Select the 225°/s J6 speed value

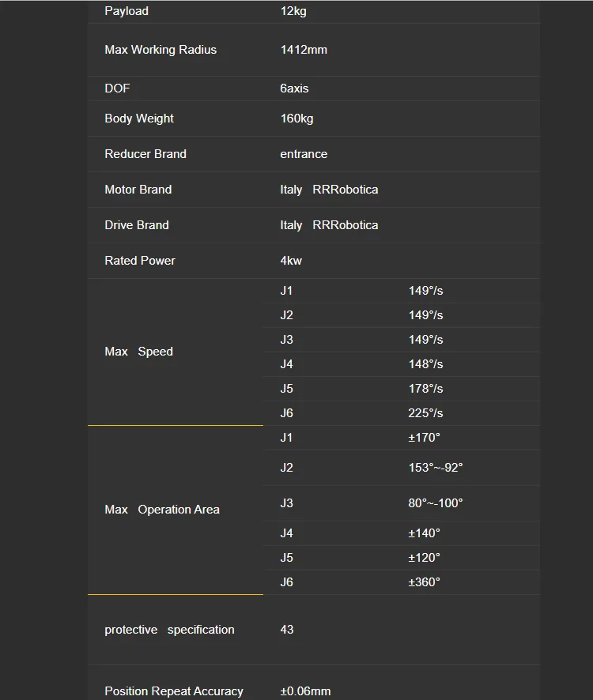tap(425, 413)
